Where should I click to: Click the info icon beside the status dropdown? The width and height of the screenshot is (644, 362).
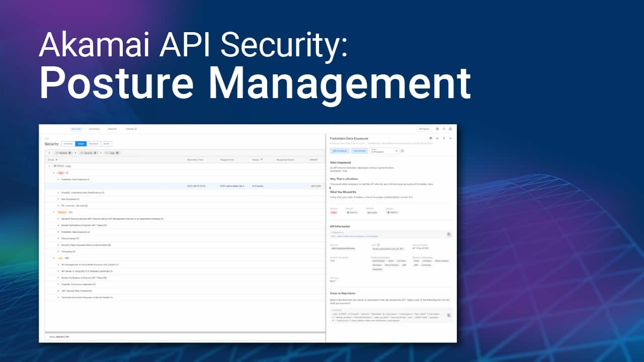[x=402, y=151]
